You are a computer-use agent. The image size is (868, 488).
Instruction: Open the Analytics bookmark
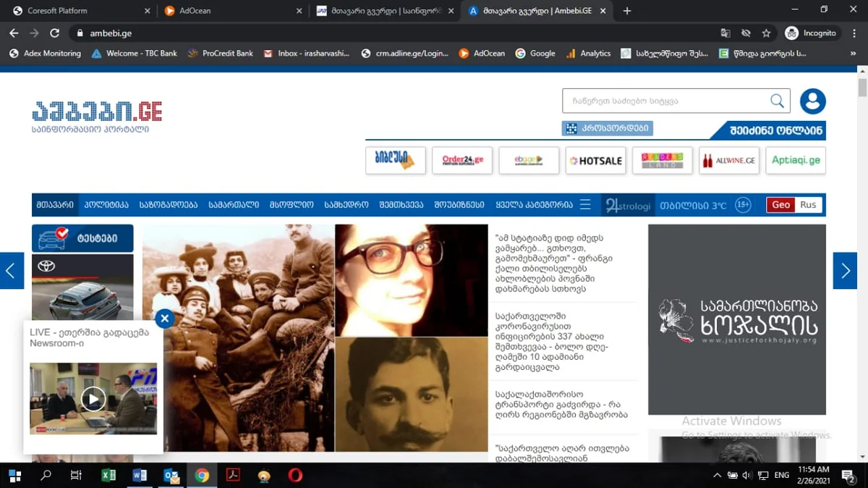[588, 54]
